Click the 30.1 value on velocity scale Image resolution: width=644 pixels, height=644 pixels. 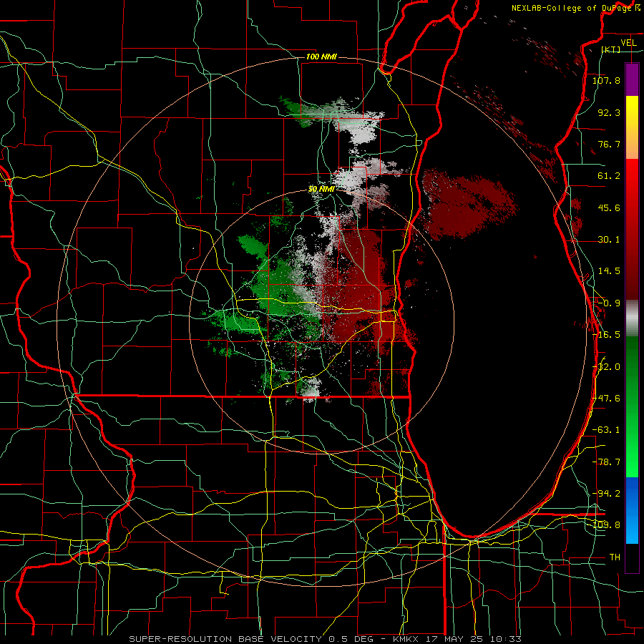pyautogui.click(x=609, y=240)
